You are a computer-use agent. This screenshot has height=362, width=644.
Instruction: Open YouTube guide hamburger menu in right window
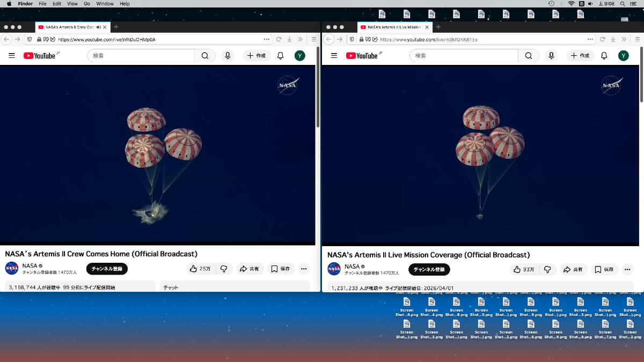pyautogui.click(x=334, y=56)
